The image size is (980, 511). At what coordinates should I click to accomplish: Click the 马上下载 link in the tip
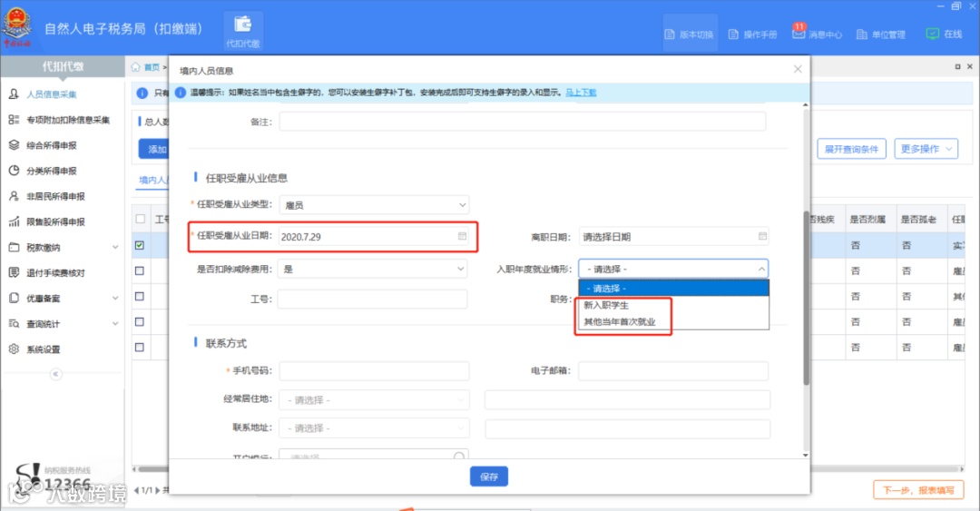pos(581,93)
